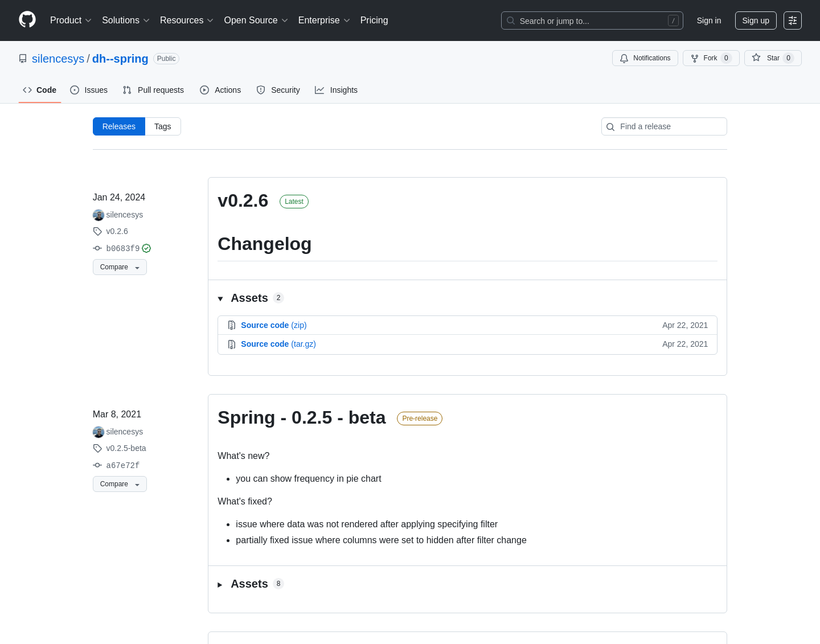This screenshot has height=644, width=820.
Task: Open silencesys author link for v0.2.6
Action: pos(125,215)
